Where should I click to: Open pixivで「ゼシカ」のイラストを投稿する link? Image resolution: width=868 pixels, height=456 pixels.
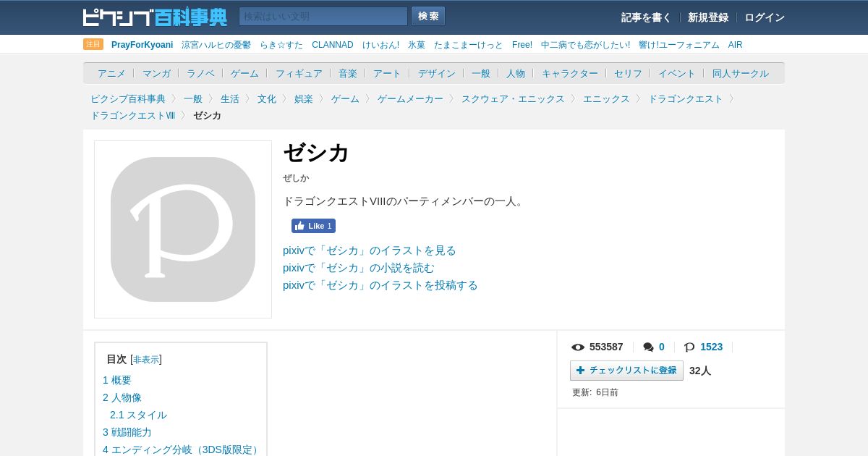(x=380, y=285)
